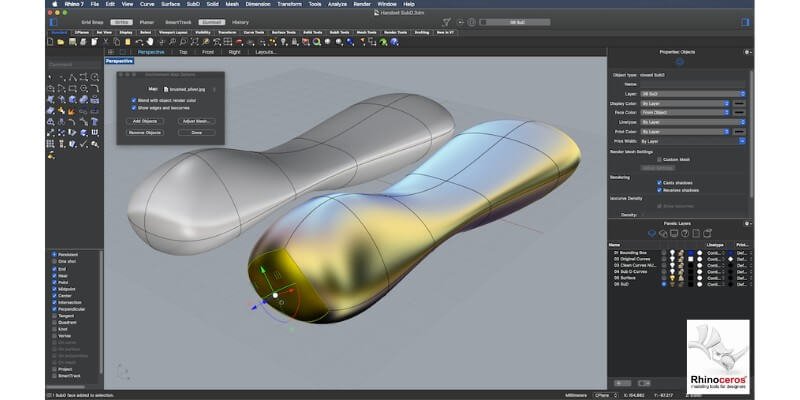Select the orange Explode tool in the sidebar
This screenshot has width=800, height=400.
[x=72, y=111]
